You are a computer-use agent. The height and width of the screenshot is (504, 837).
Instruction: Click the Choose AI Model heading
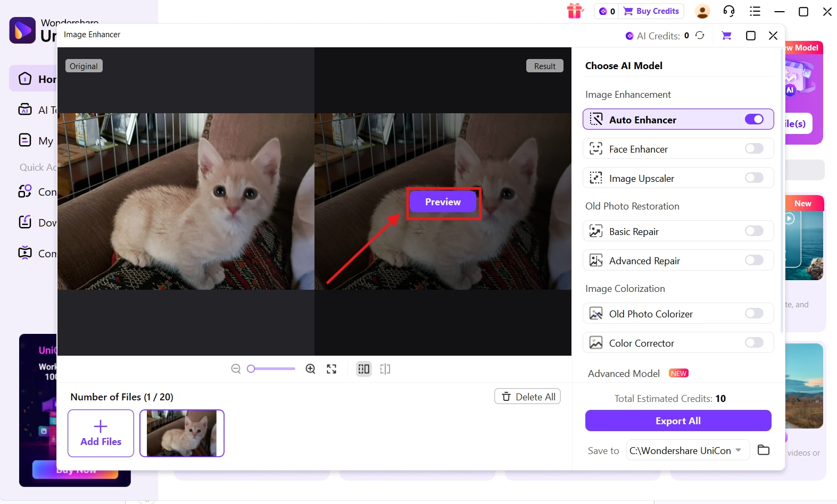[624, 66]
